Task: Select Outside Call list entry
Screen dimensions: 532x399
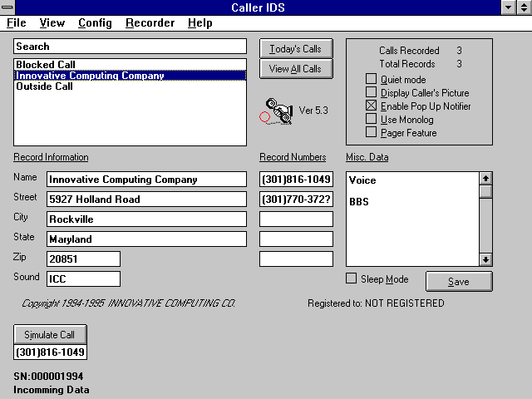Action: click(44, 86)
